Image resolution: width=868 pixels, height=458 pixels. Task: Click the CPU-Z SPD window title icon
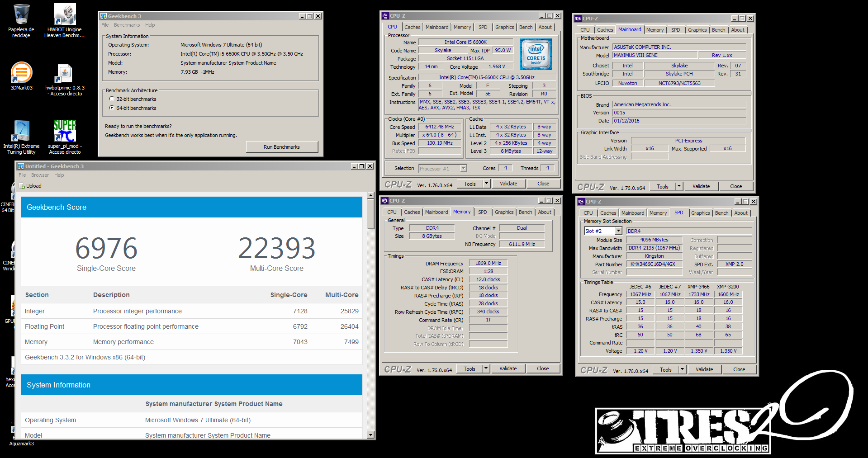coord(581,202)
